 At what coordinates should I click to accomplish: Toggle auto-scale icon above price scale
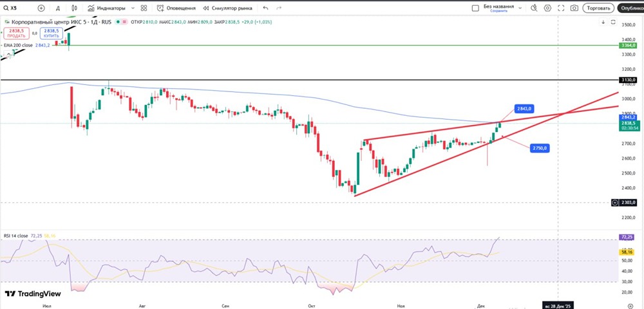(x=613, y=22)
